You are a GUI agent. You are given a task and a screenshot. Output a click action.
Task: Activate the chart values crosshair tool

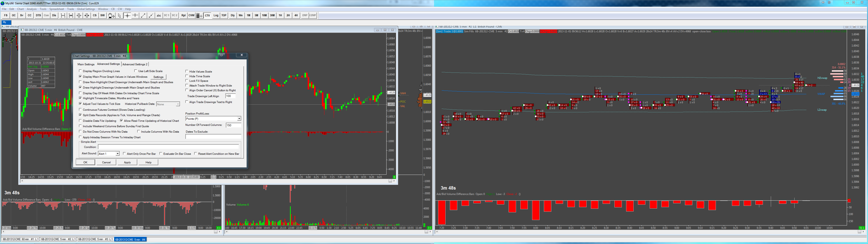[127, 16]
